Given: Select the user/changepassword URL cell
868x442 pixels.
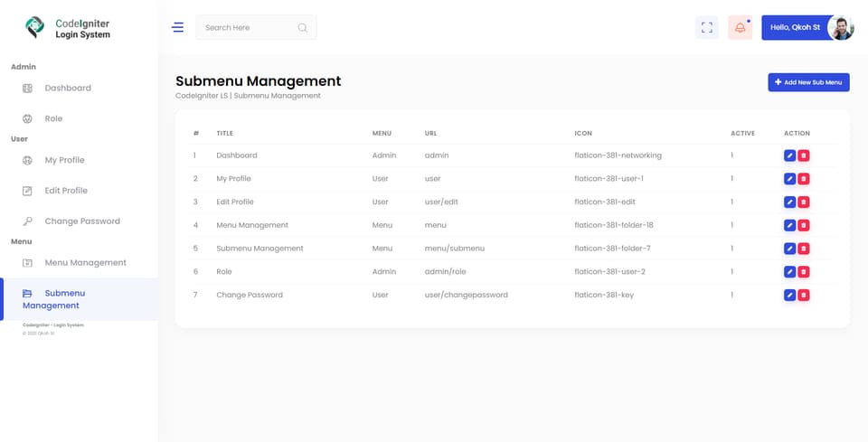Looking at the screenshot, I should pyautogui.click(x=467, y=295).
